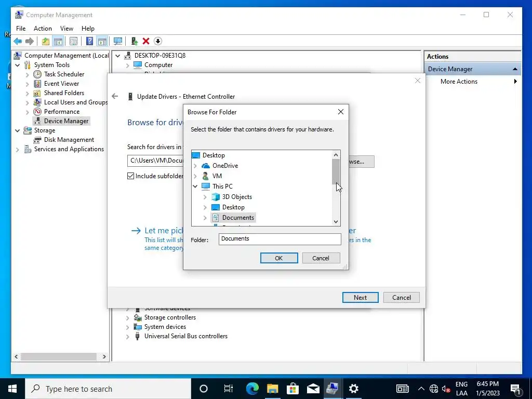Click the red X Uninstall device icon
This screenshot has width=532, height=399.
click(146, 42)
